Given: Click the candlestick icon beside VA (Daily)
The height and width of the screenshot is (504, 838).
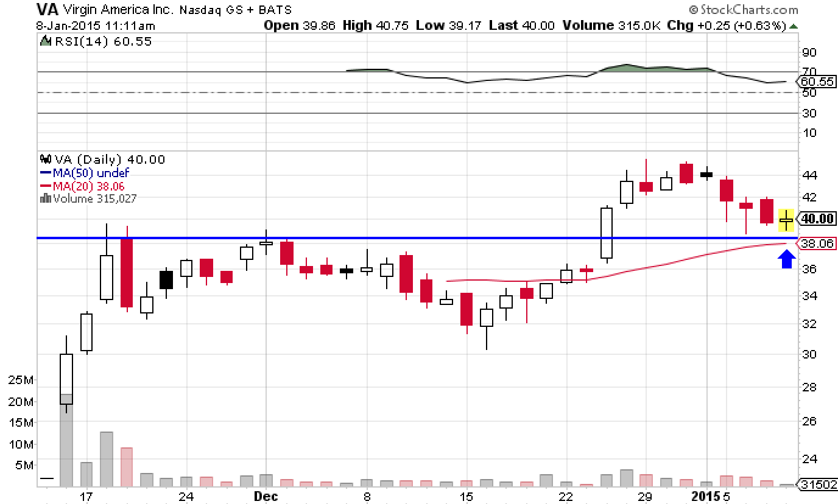Looking at the screenshot, I should (x=44, y=159).
